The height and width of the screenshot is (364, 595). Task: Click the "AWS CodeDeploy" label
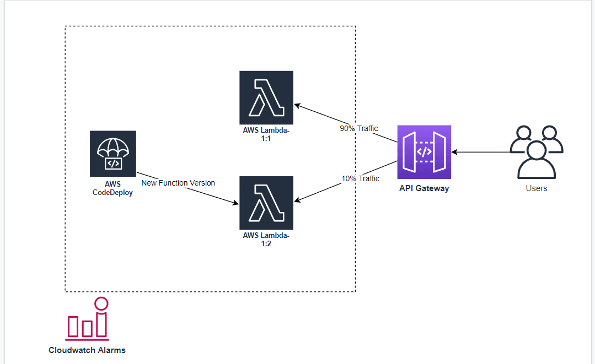(x=112, y=188)
